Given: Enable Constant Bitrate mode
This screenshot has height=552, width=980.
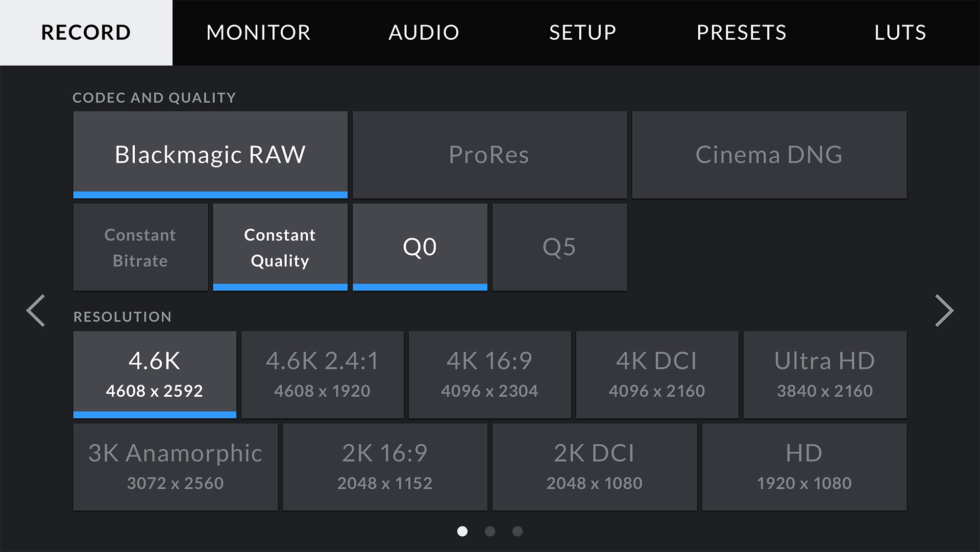Looking at the screenshot, I should 140,247.
